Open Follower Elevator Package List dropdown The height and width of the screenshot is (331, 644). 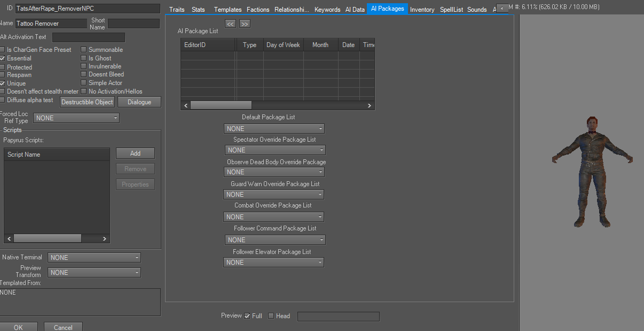point(273,263)
